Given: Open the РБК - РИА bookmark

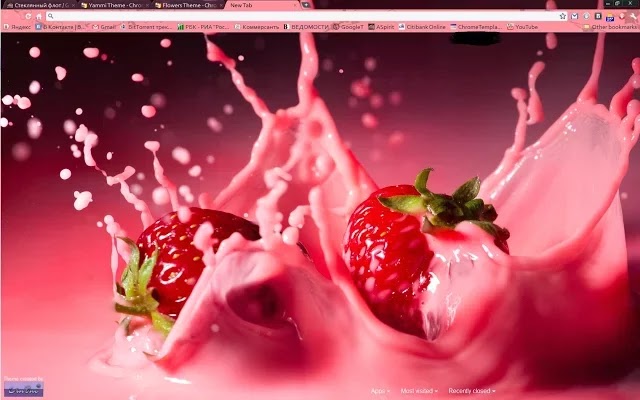Looking at the screenshot, I should click(x=203, y=27).
